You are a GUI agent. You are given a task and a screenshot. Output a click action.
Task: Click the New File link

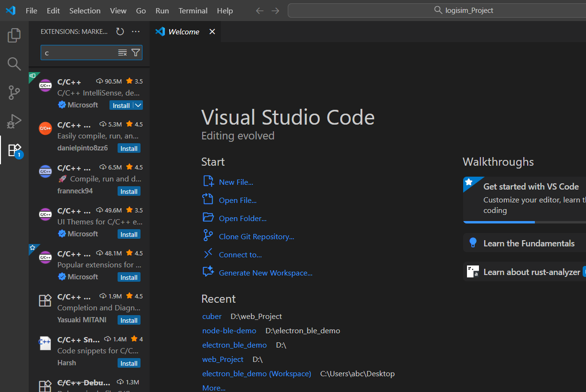(236, 182)
